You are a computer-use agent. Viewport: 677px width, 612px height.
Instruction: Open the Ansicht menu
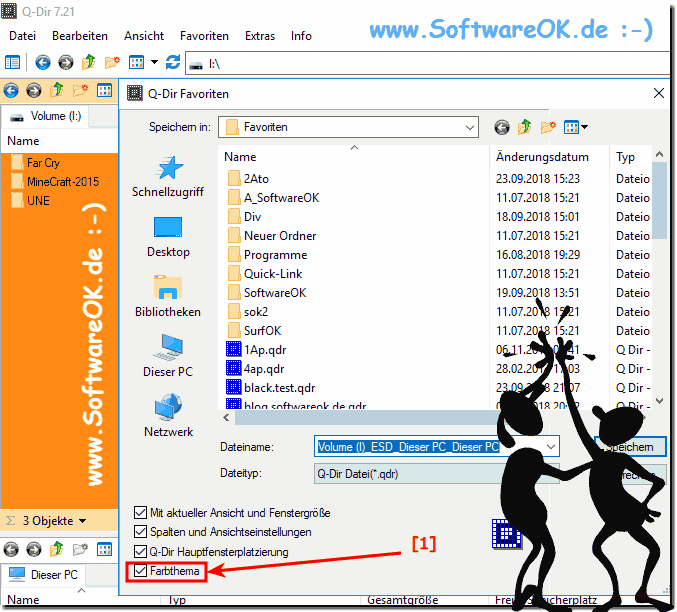click(144, 36)
